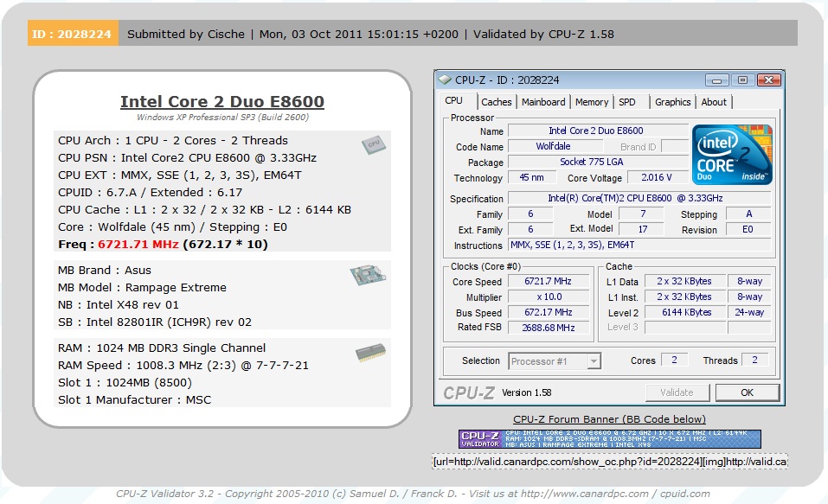Viewport: 828px width, 504px height.
Task: Click the OK button
Action: 747,392
